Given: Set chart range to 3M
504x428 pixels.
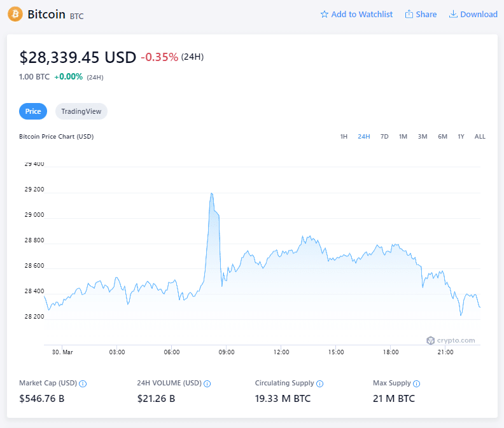Looking at the screenshot, I should tap(423, 137).
